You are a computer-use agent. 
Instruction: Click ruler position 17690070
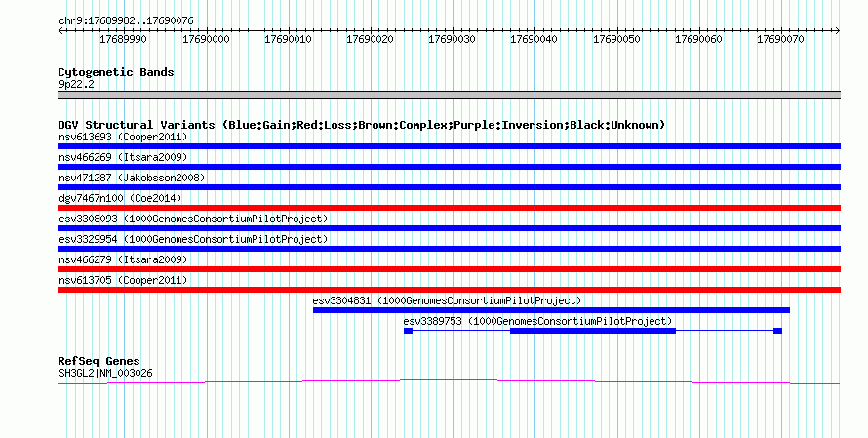tap(780, 39)
